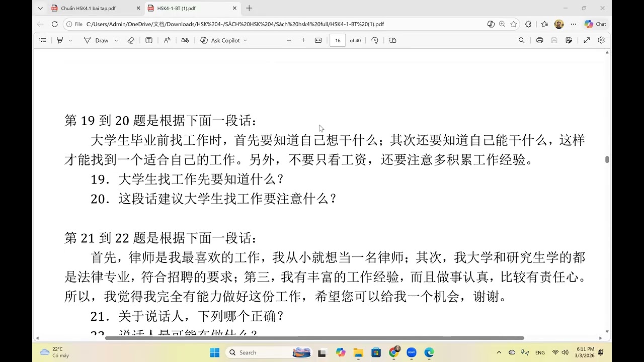Click the vertical scrollbar thumb
Screen dimensions: 644x362
click(607, 159)
